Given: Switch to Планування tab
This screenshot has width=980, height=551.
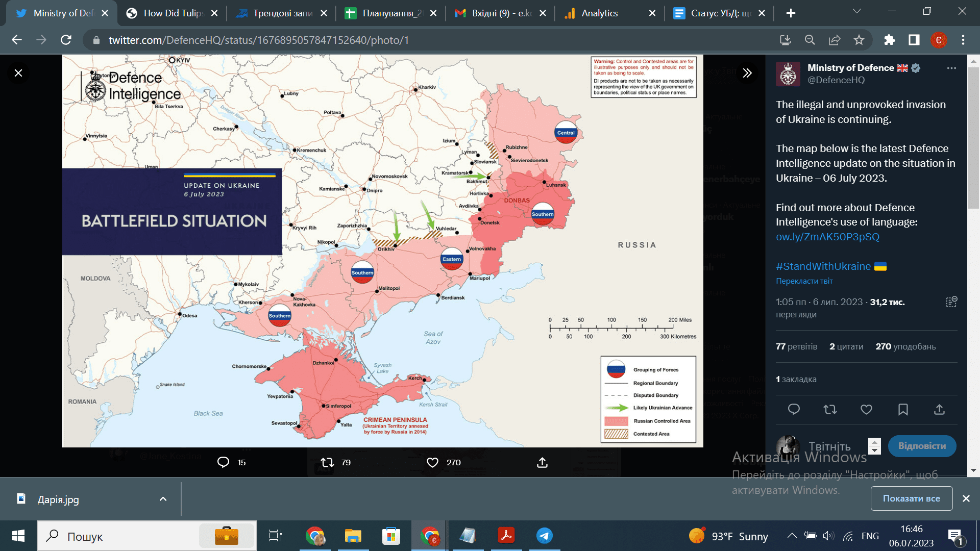Looking at the screenshot, I should click(x=390, y=13).
